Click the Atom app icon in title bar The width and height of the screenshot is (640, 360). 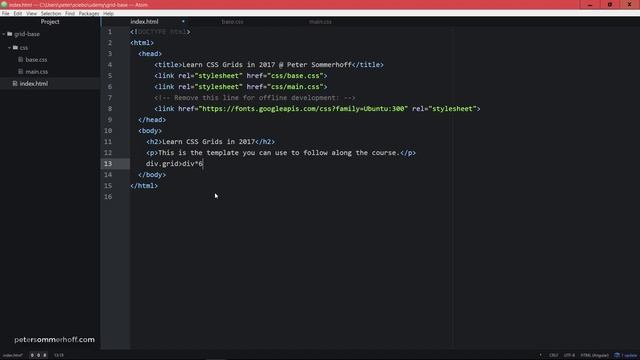(x=4, y=4)
